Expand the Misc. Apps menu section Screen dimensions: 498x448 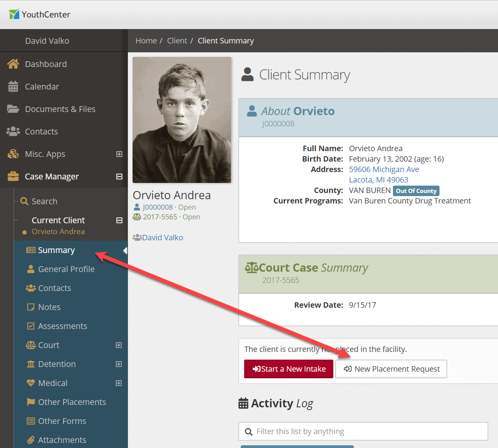[119, 154]
